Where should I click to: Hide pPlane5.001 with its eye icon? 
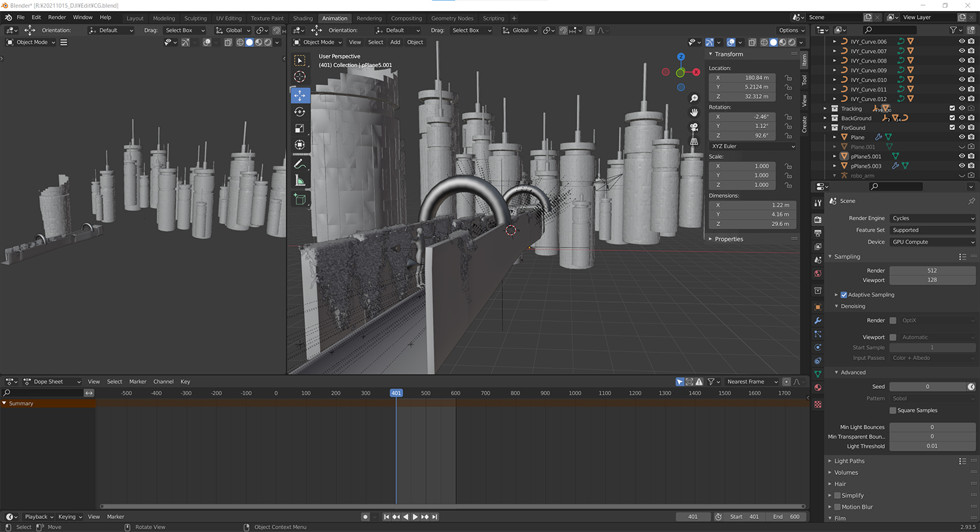tap(962, 156)
